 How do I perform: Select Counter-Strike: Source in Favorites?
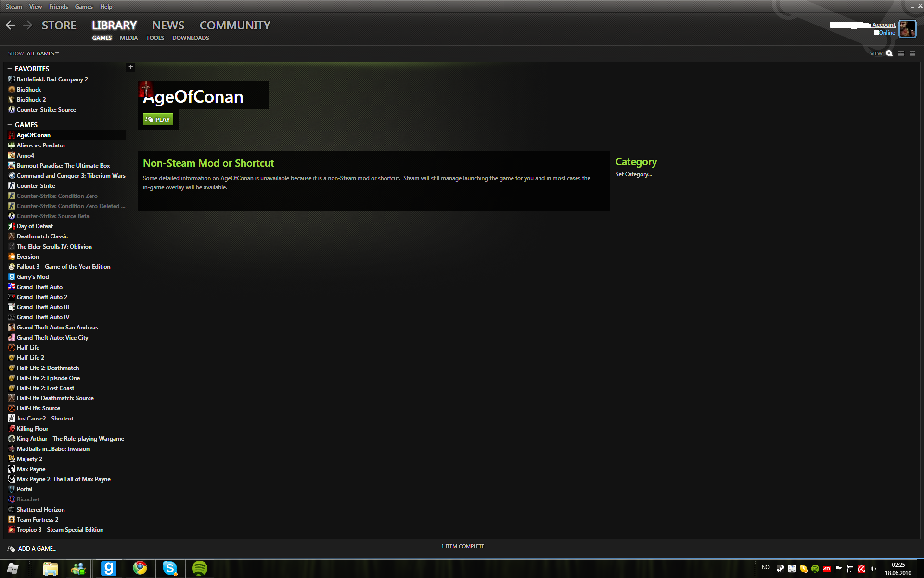coord(66,110)
